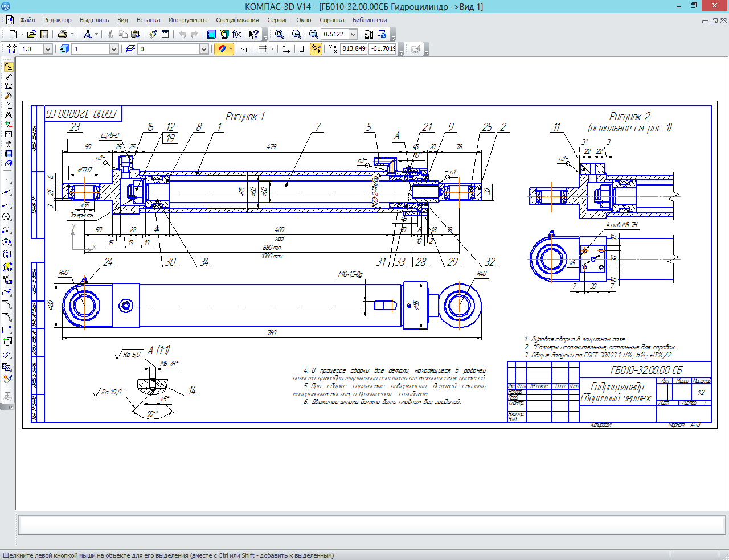Zoom by window frame icon

[x=296, y=34]
